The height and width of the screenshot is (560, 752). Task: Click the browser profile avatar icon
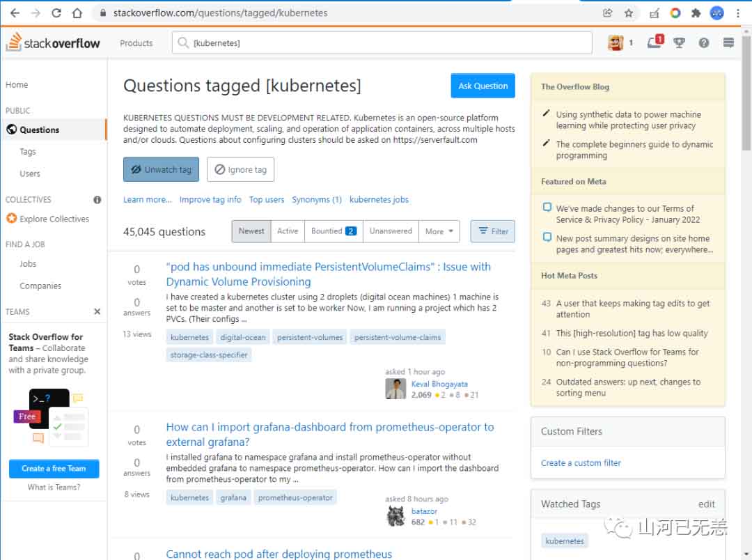coord(717,13)
